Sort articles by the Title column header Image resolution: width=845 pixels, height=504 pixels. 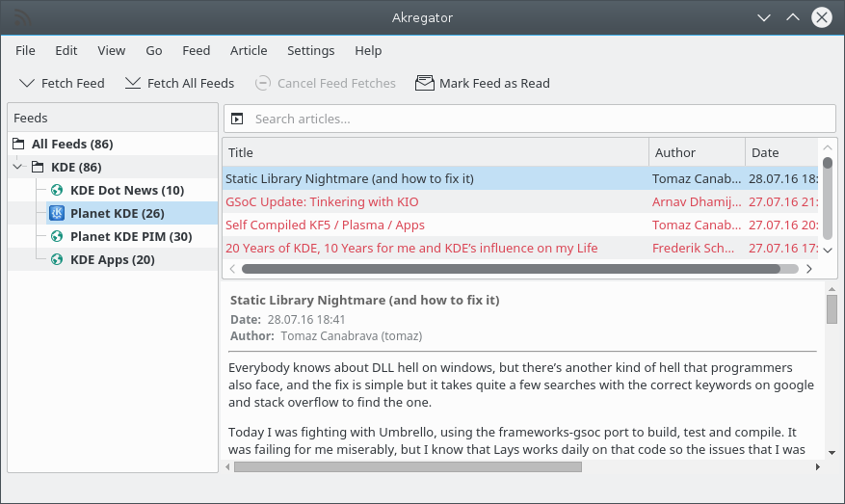click(x=436, y=152)
